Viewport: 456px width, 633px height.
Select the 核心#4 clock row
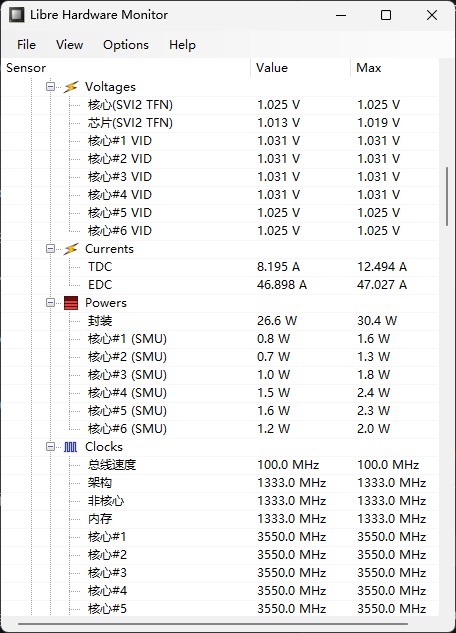click(220, 591)
